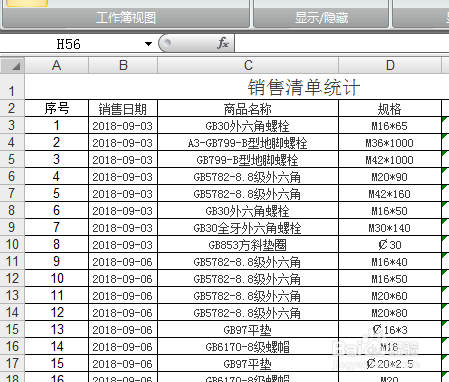This screenshot has width=449, height=382.
Task: Click cell A3-GB799-B型地脚螺栓
Action: 248,142
